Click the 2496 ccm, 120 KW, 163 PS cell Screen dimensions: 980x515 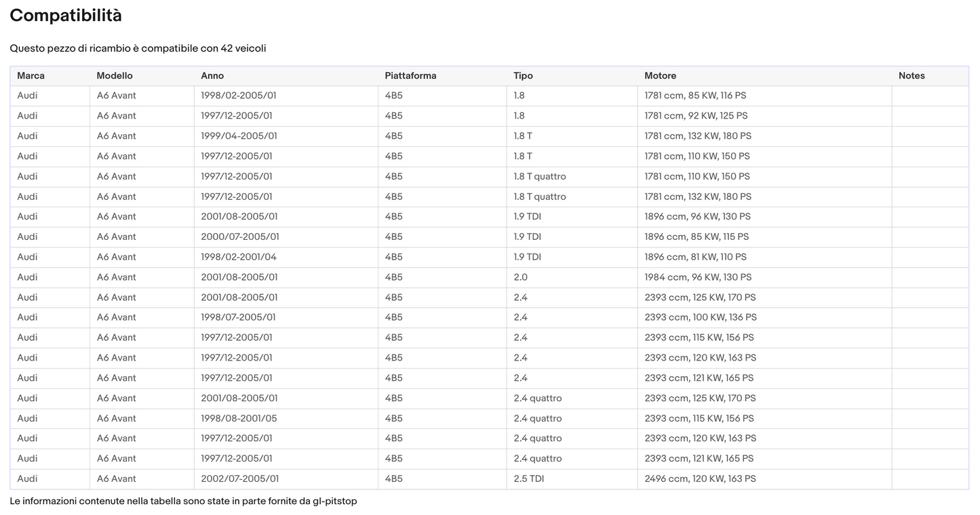pos(700,479)
